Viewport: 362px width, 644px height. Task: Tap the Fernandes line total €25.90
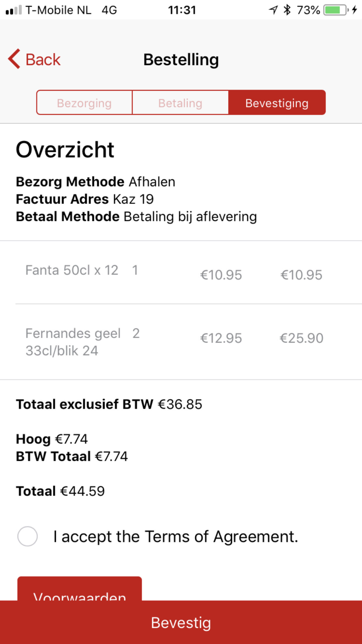[x=301, y=338]
